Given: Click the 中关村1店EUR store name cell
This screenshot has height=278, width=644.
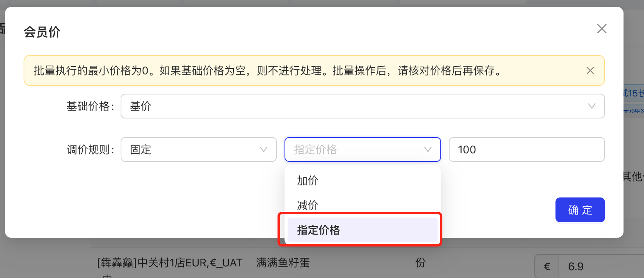Looking at the screenshot, I should (170, 263).
